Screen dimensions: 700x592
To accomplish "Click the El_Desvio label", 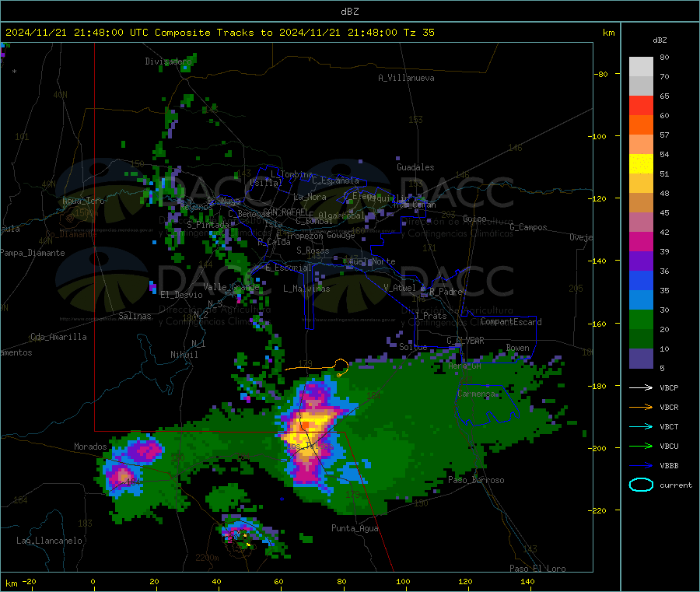I will click(181, 295).
